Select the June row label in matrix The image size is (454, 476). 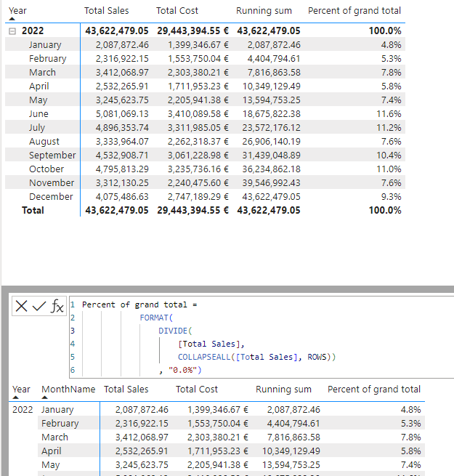pyautogui.click(x=38, y=114)
